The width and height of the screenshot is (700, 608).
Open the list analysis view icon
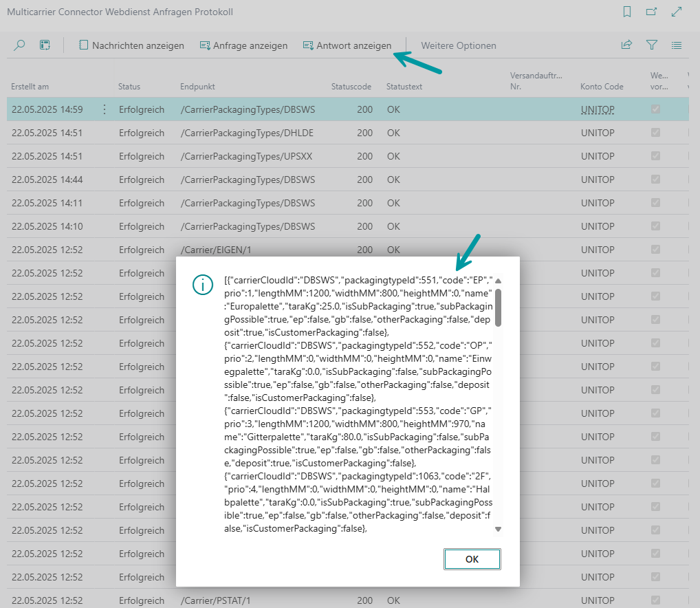(x=45, y=45)
